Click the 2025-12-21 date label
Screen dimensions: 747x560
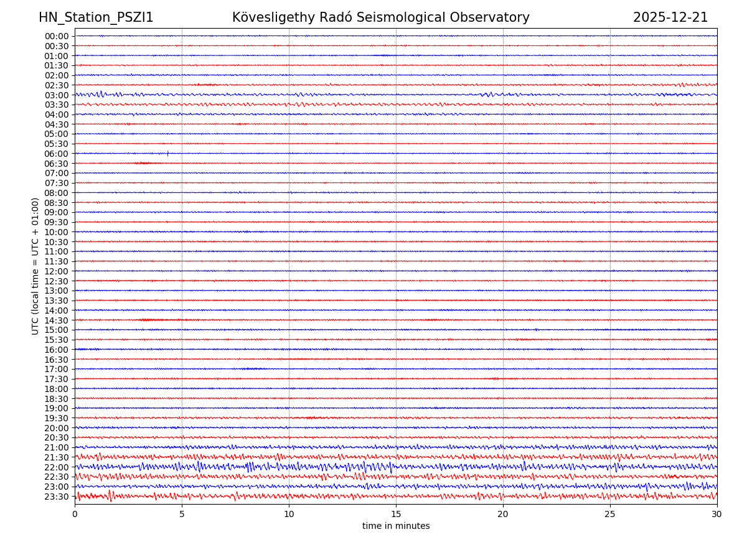670,17
